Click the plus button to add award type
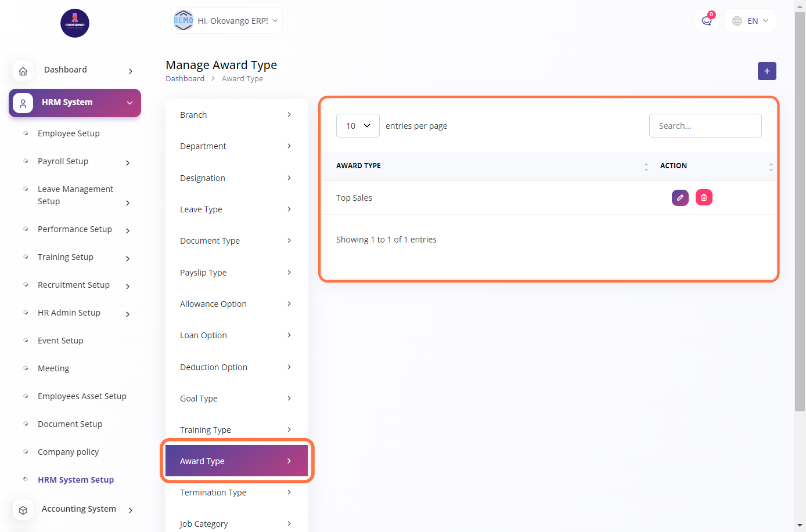Viewport: 806px width, 532px height. [767, 71]
